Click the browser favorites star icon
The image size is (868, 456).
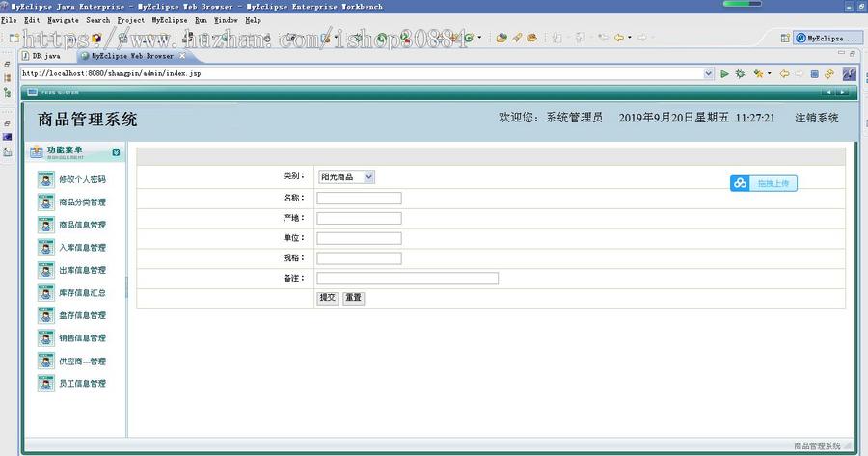758,73
